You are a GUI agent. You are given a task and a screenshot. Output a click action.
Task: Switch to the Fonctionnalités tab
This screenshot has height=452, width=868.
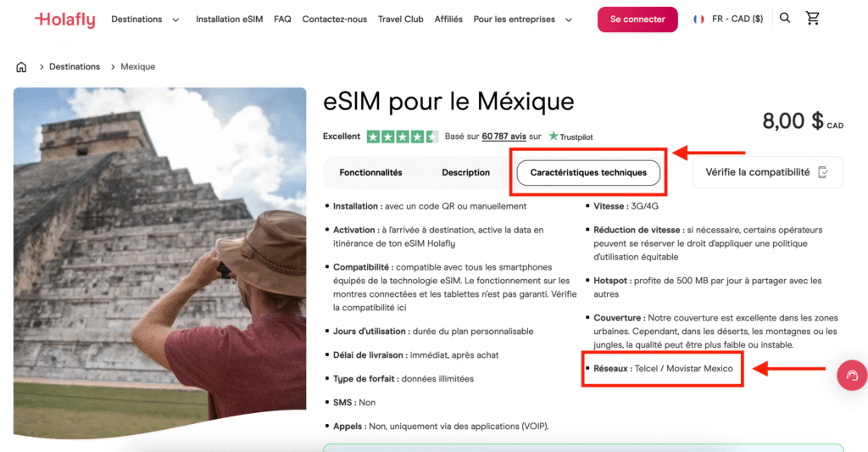370,173
